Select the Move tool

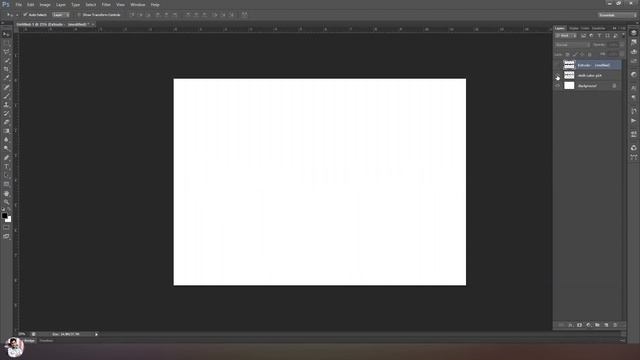pyautogui.click(x=6, y=34)
